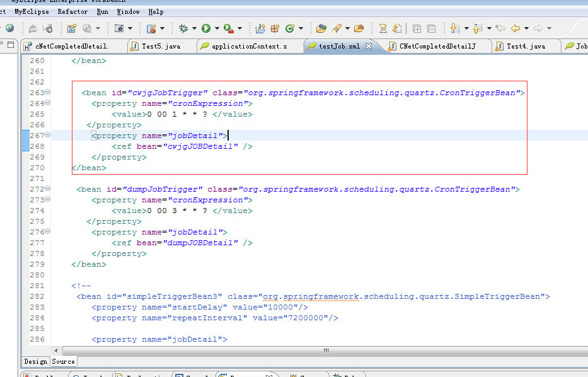Open the Window menu
588x377 pixels.
(128, 11)
